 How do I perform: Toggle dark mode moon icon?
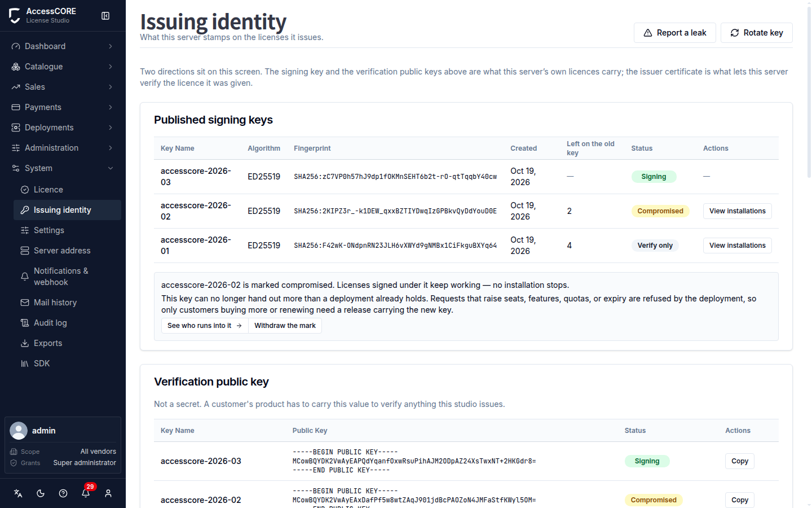pyautogui.click(x=41, y=493)
